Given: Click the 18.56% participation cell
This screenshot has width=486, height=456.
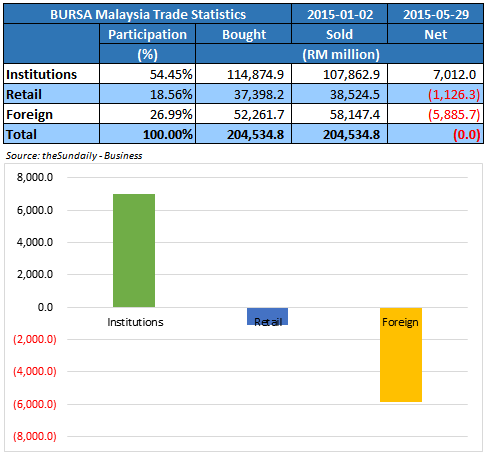Looking at the screenshot, I should click(x=147, y=94).
